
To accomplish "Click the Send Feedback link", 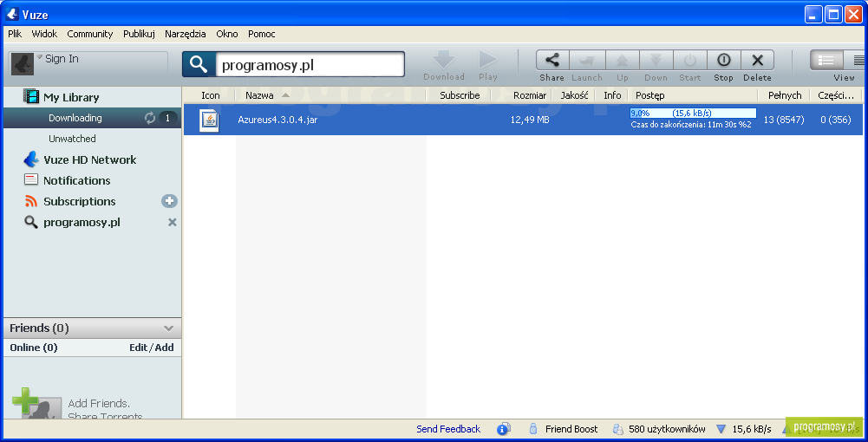I will (x=448, y=429).
